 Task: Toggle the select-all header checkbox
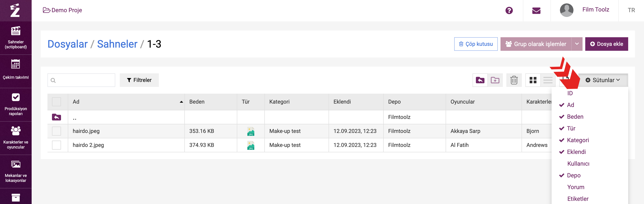(56, 102)
